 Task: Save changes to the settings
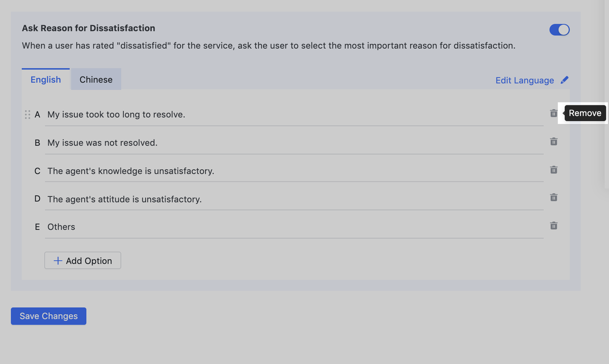point(49,316)
